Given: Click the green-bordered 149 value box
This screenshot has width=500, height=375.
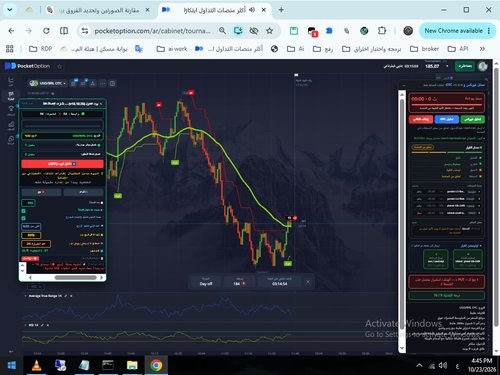Looking at the screenshot, I should click(28, 203).
